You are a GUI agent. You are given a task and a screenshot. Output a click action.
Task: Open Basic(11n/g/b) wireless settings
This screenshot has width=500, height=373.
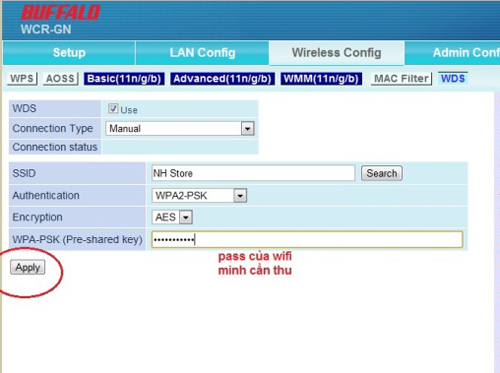(x=124, y=79)
